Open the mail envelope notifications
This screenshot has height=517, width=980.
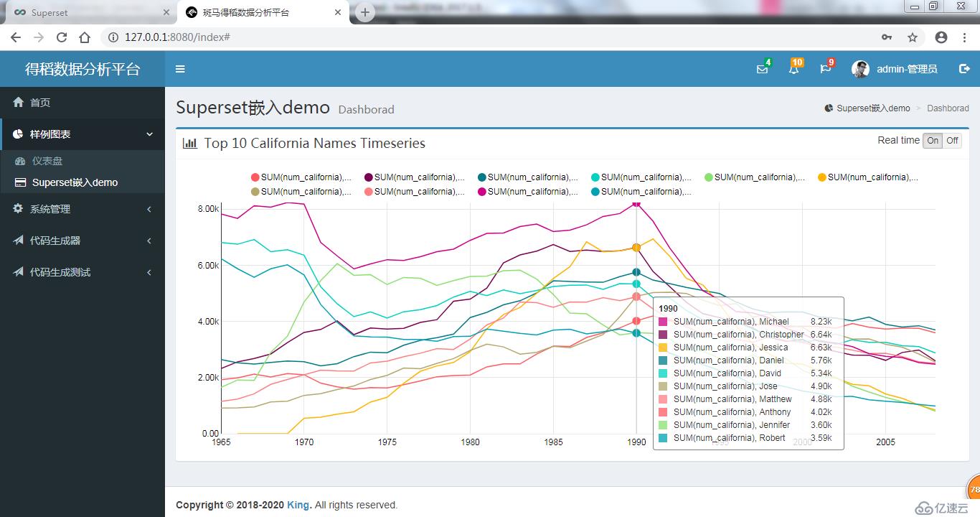pos(763,69)
